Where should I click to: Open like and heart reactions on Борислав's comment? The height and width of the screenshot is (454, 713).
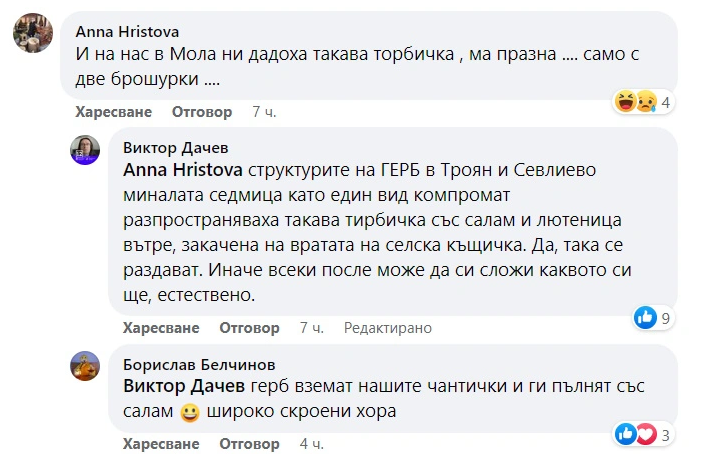(635, 434)
